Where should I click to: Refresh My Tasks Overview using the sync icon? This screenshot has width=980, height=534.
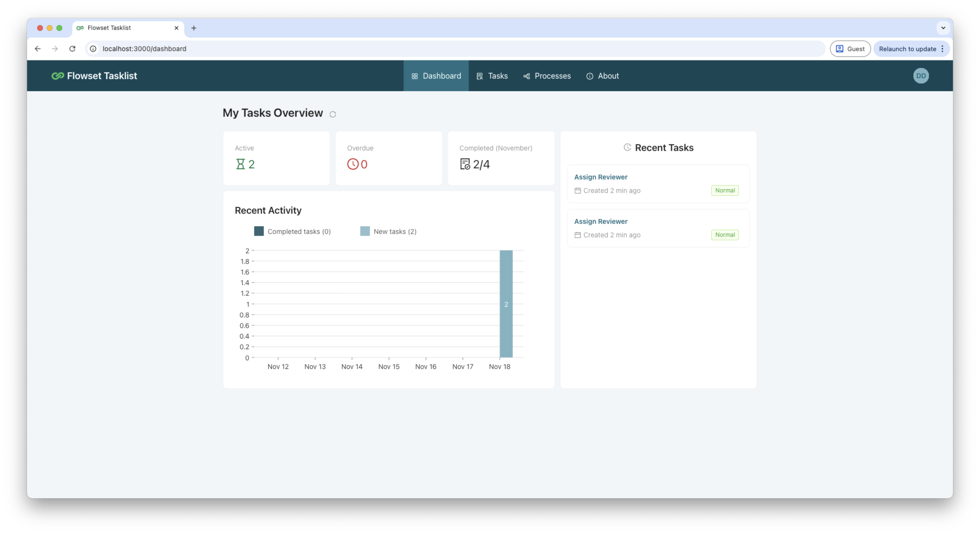pyautogui.click(x=333, y=114)
